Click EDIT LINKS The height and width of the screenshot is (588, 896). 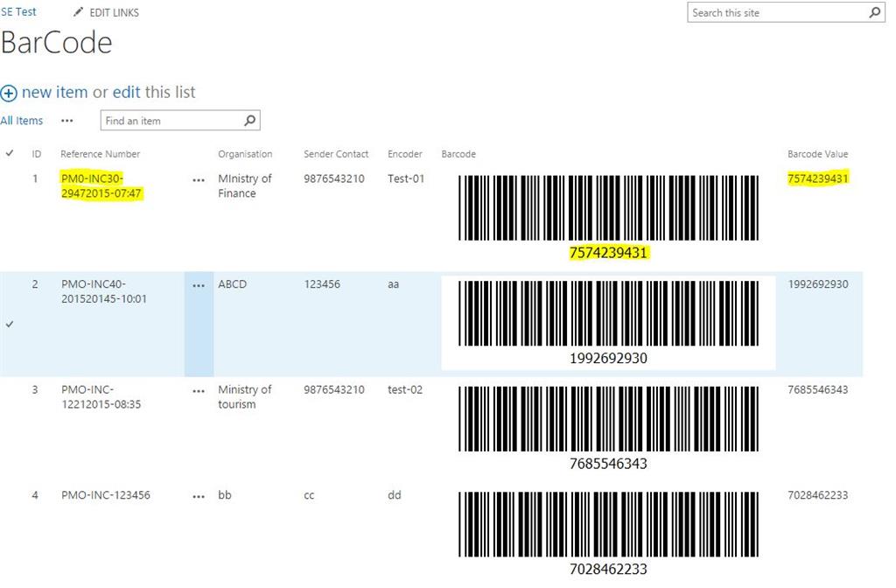[x=114, y=12]
